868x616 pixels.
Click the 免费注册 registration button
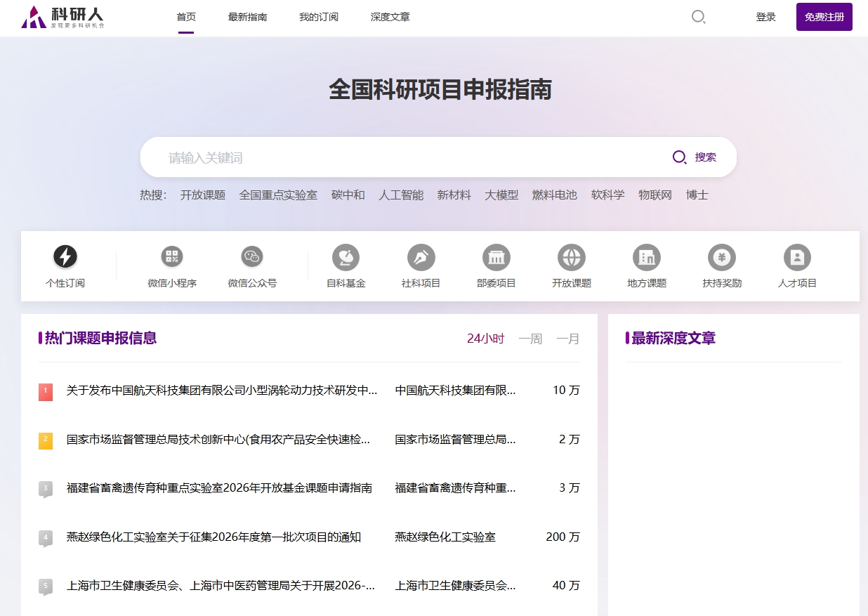point(824,16)
